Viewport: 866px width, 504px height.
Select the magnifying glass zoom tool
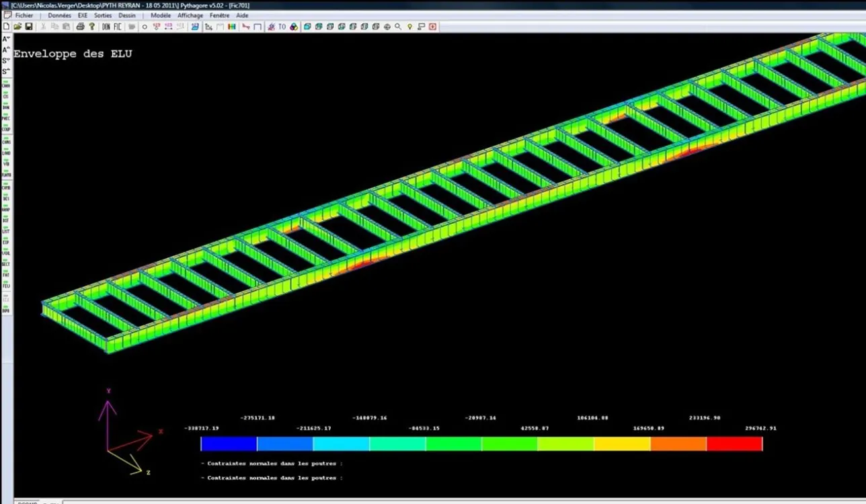pyautogui.click(x=398, y=27)
